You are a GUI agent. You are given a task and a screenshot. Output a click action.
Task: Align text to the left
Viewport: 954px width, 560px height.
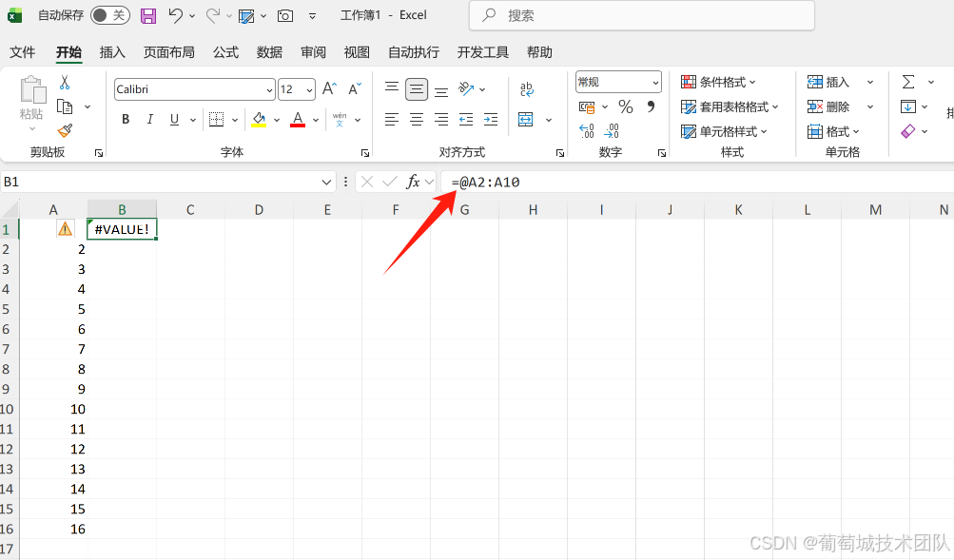(392, 119)
